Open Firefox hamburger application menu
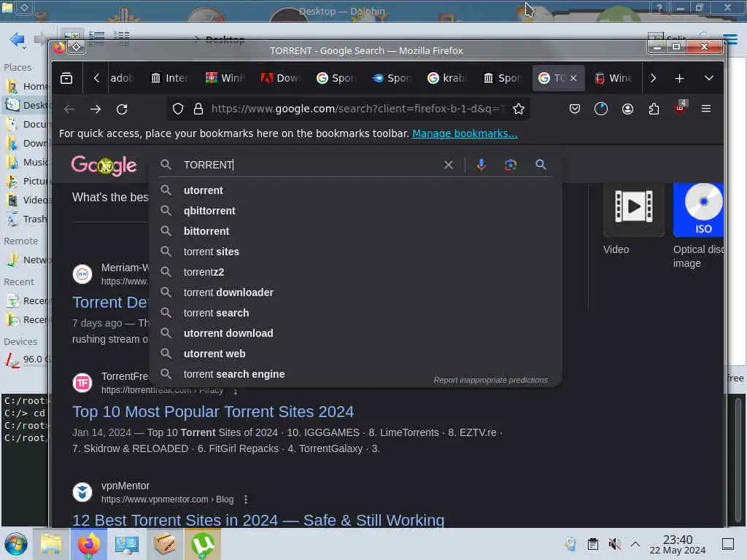Screen dimensions: 747x560 (706, 109)
